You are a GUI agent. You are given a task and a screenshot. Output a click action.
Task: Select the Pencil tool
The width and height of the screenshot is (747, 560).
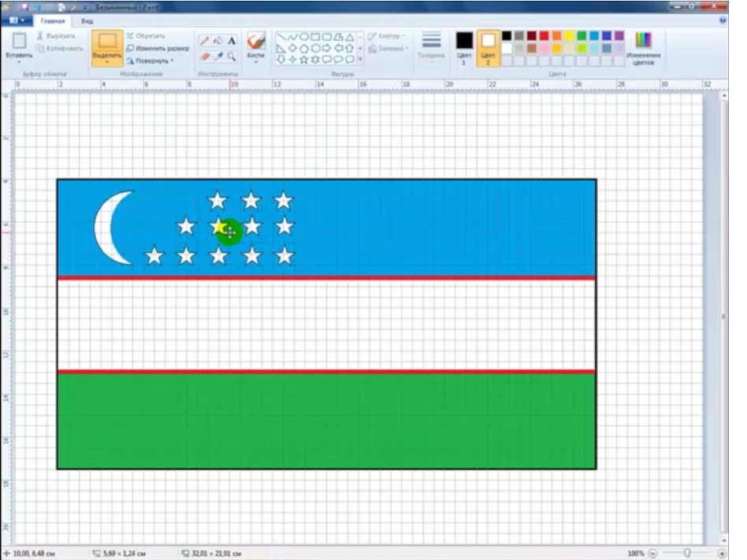pos(204,40)
